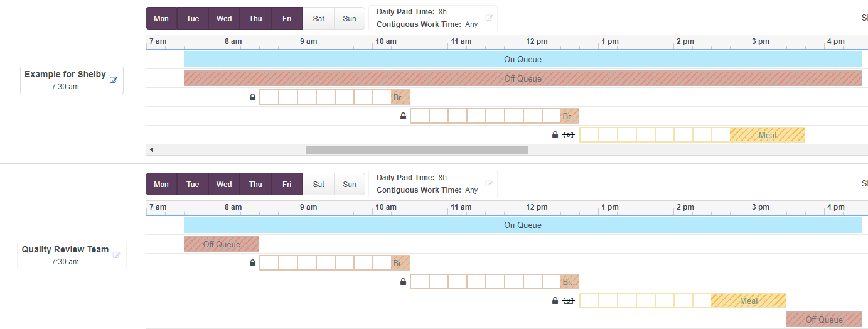Click the lock icon on the top shift's first break row
Screen dimensions: 868x329
coord(252,97)
